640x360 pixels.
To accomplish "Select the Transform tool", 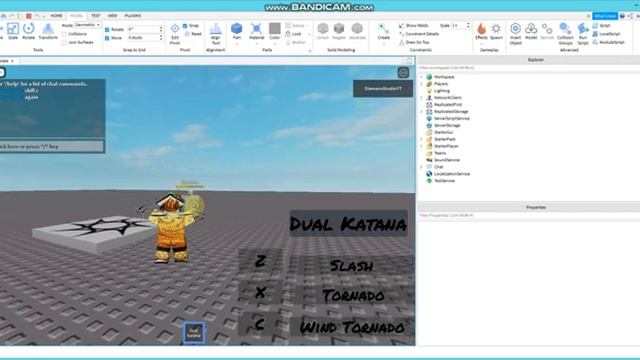I will [x=48, y=31].
